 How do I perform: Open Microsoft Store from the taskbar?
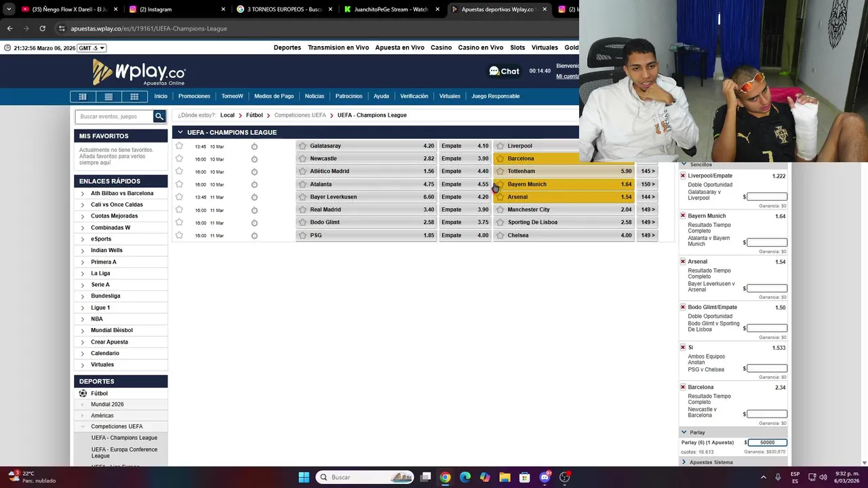click(524, 477)
